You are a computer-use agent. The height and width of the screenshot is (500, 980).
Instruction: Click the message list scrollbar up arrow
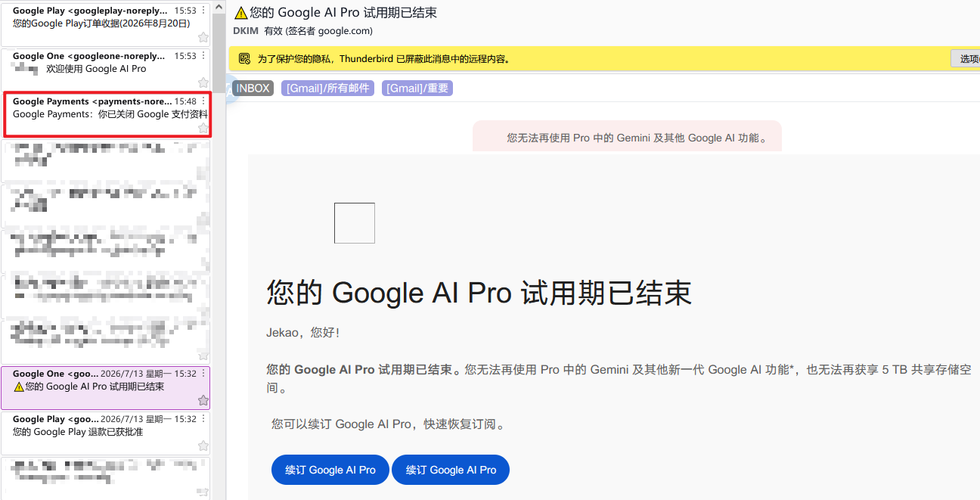tap(219, 6)
